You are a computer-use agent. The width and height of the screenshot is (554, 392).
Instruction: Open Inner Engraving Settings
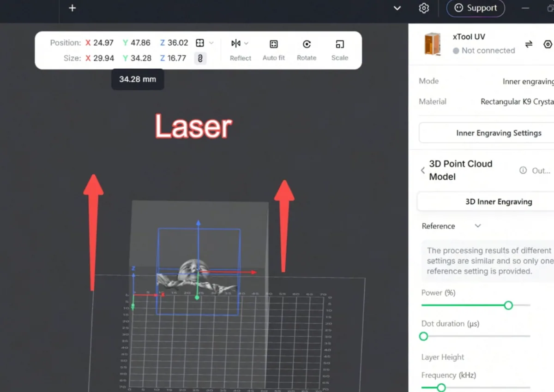click(487, 133)
